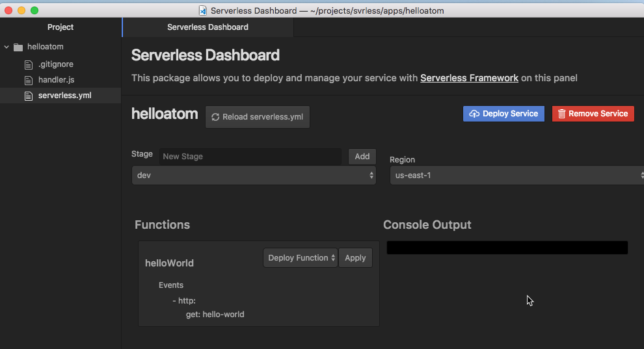Open the dev stage dropdown
The width and height of the screenshot is (644, 349).
pos(254,175)
